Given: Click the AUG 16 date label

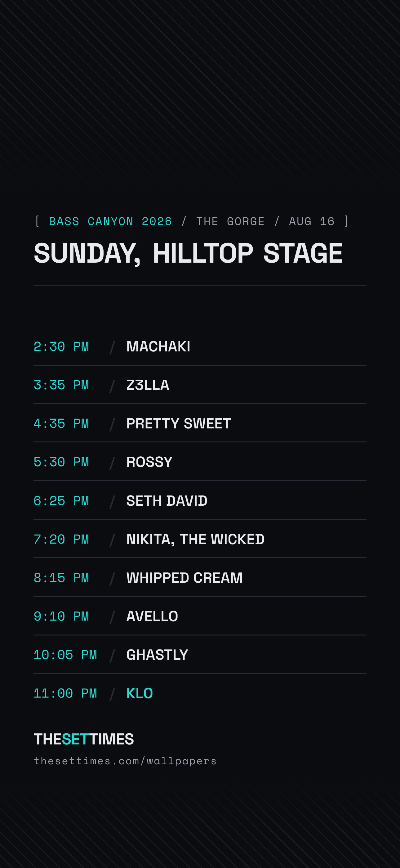Looking at the screenshot, I should [312, 221].
